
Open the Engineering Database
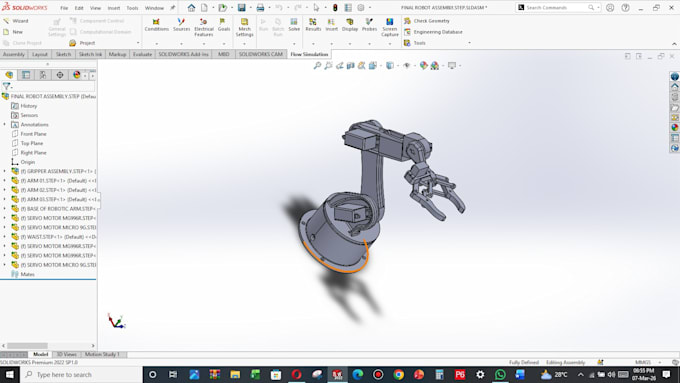click(x=433, y=32)
